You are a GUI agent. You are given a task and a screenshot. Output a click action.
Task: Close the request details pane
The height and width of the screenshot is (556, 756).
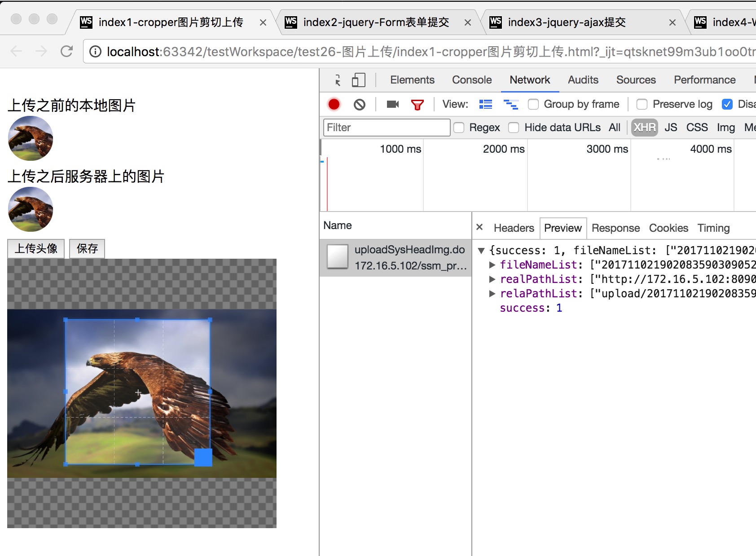point(479,227)
